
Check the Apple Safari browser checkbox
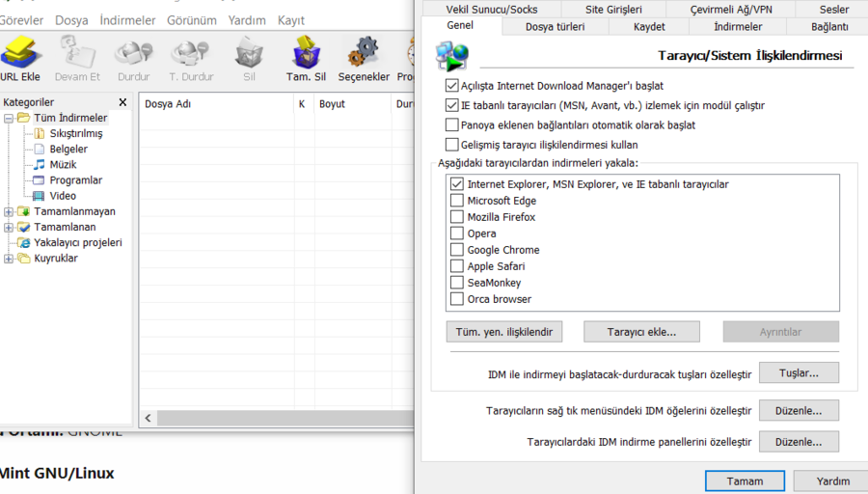point(457,266)
